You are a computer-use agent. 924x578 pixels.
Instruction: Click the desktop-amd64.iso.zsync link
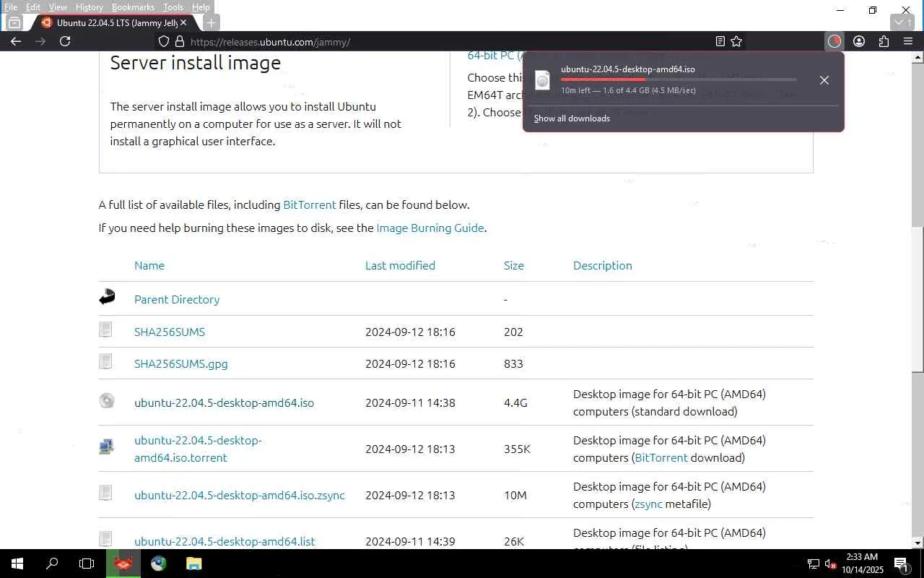pyautogui.click(x=240, y=495)
